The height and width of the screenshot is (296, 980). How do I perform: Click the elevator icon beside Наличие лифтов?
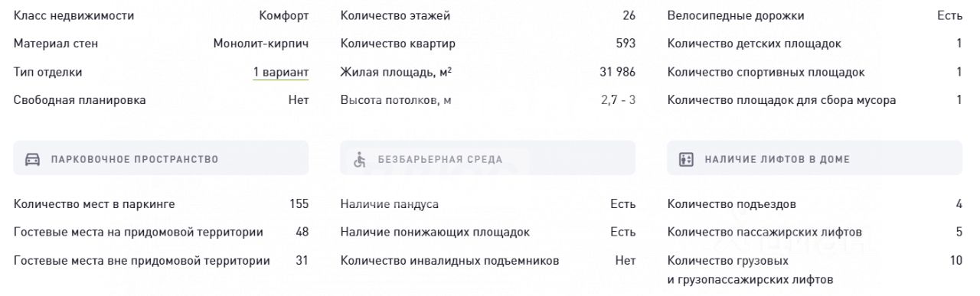687,159
